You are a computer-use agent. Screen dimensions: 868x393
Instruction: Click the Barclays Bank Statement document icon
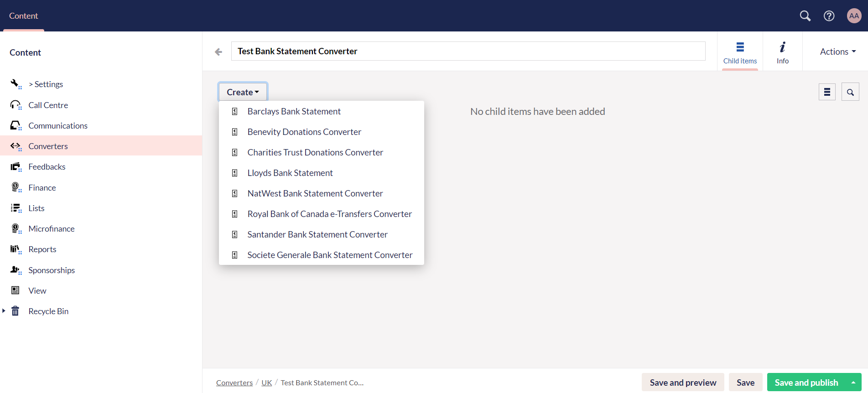click(x=235, y=111)
